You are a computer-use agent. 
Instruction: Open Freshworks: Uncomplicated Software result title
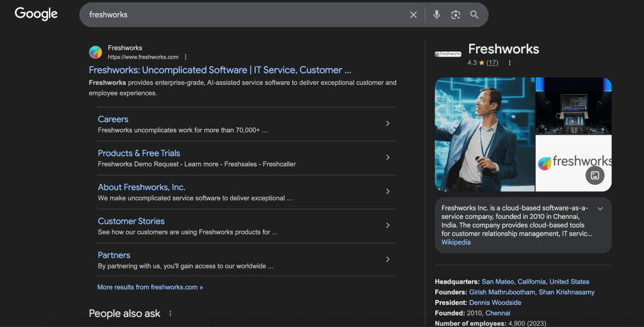[x=219, y=70]
